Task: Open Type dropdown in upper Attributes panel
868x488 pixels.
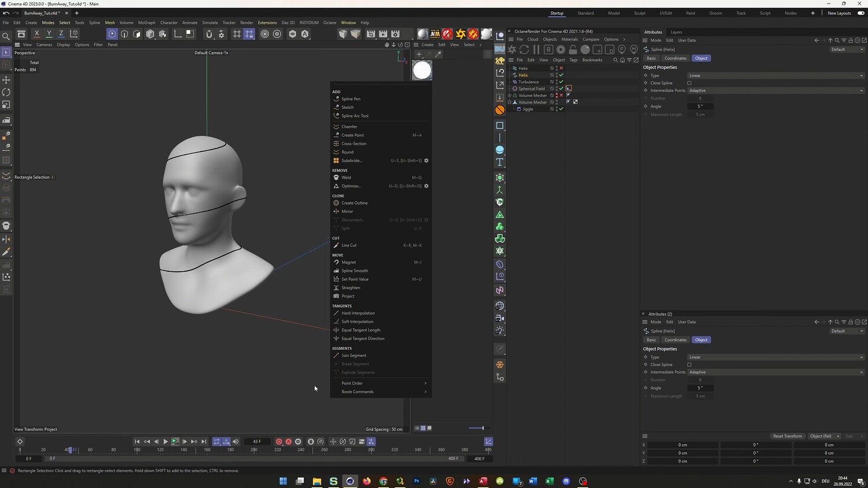Action: pyautogui.click(x=776, y=76)
